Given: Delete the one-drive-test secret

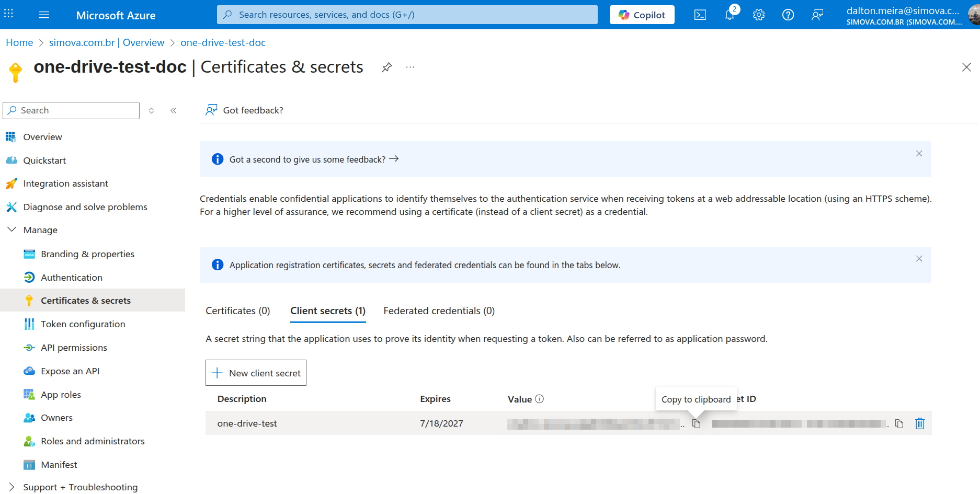Looking at the screenshot, I should (x=919, y=424).
